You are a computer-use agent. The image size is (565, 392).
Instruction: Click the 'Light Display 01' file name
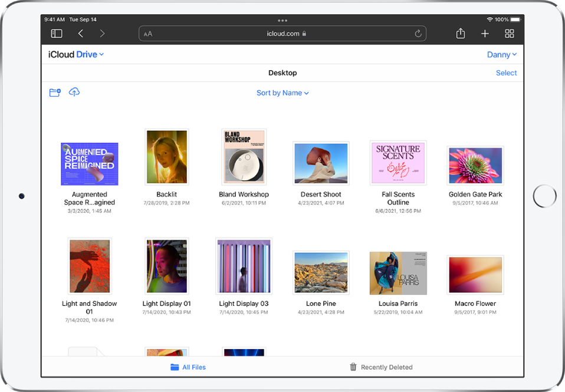[166, 304]
